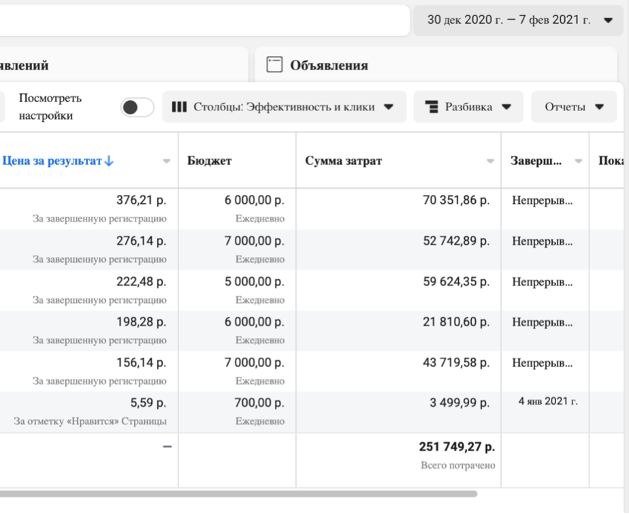Viewport: 629px width, 514px height.
Task: Sort by the Бюджет column header
Action: pyautogui.click(x=209, y=161)
